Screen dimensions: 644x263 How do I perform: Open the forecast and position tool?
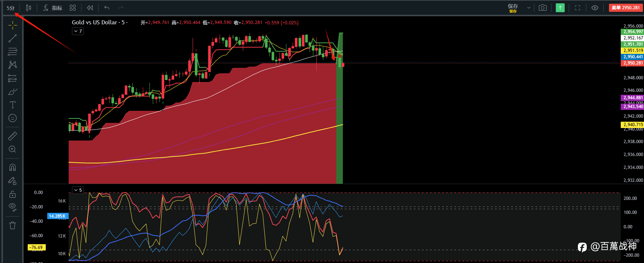click(x=13, y=78)
